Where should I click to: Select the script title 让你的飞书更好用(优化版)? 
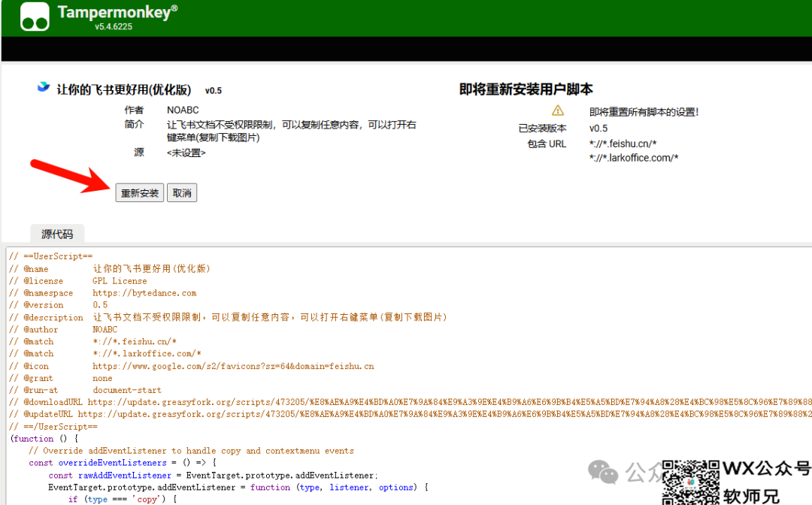(124, 90)
